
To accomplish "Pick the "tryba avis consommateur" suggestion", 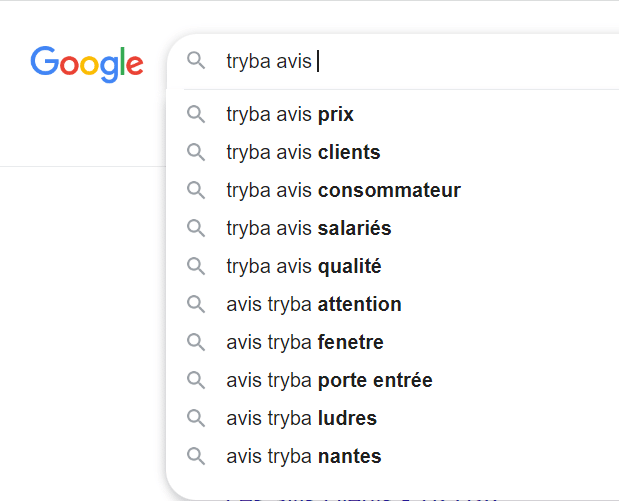I will (343, 190).
